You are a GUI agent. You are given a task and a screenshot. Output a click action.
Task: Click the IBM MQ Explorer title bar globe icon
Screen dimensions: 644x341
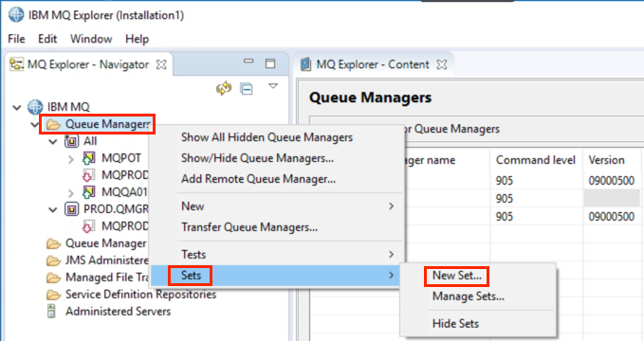16,15
